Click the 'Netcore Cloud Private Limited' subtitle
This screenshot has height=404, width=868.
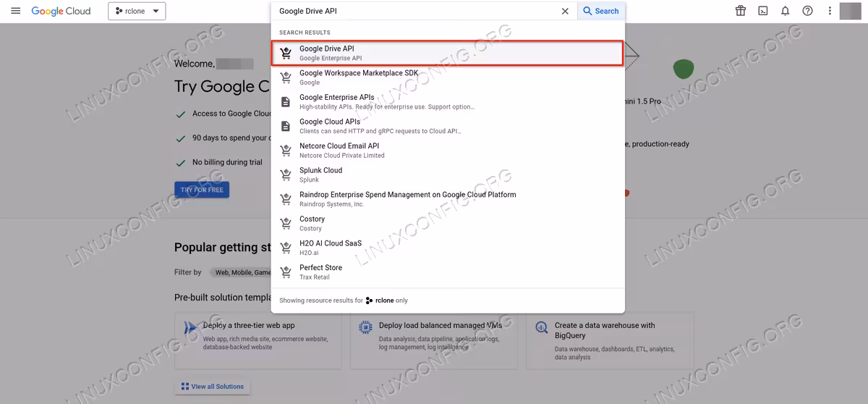(342, 156)
